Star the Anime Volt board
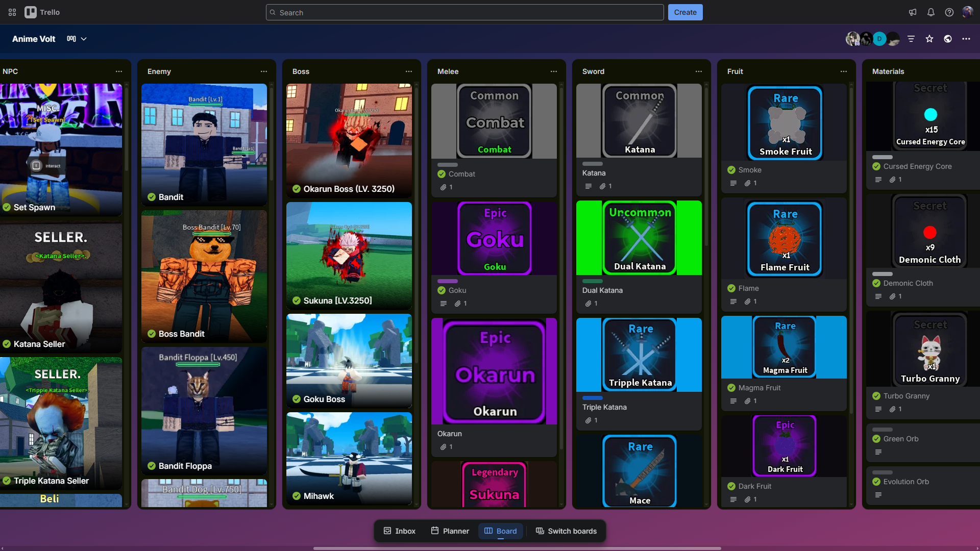The image size is (980, 551). tap(929, 39)
